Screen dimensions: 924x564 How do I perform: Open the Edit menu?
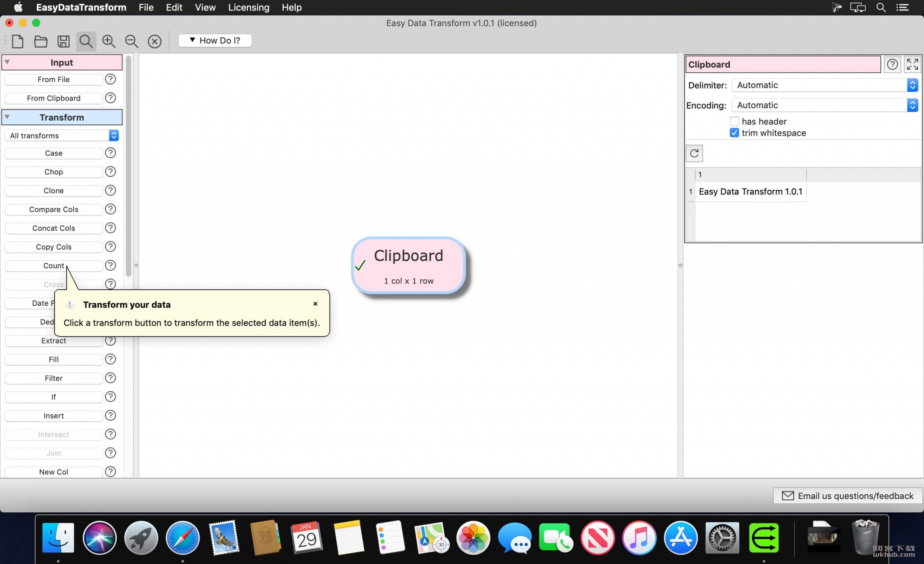(x=174, y=8)
